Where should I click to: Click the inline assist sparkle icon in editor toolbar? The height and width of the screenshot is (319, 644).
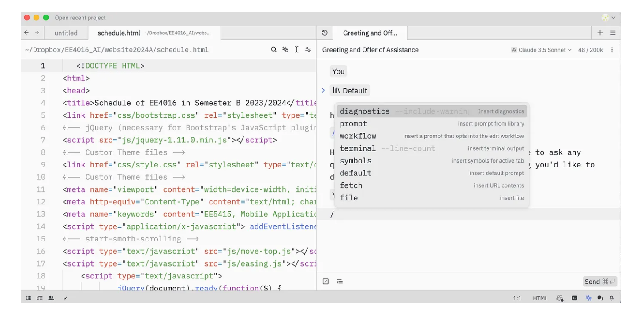coord(285,50)
